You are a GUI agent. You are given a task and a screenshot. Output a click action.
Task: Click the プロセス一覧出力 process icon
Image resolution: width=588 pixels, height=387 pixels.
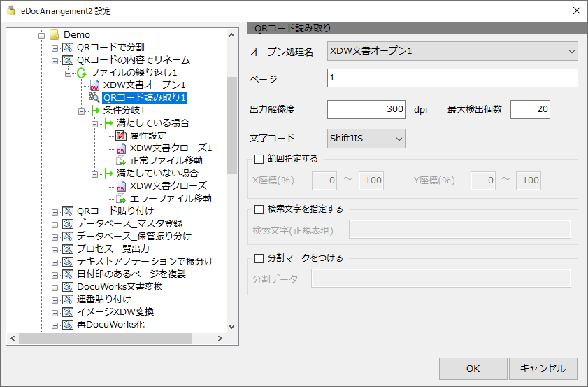(68, 249)
